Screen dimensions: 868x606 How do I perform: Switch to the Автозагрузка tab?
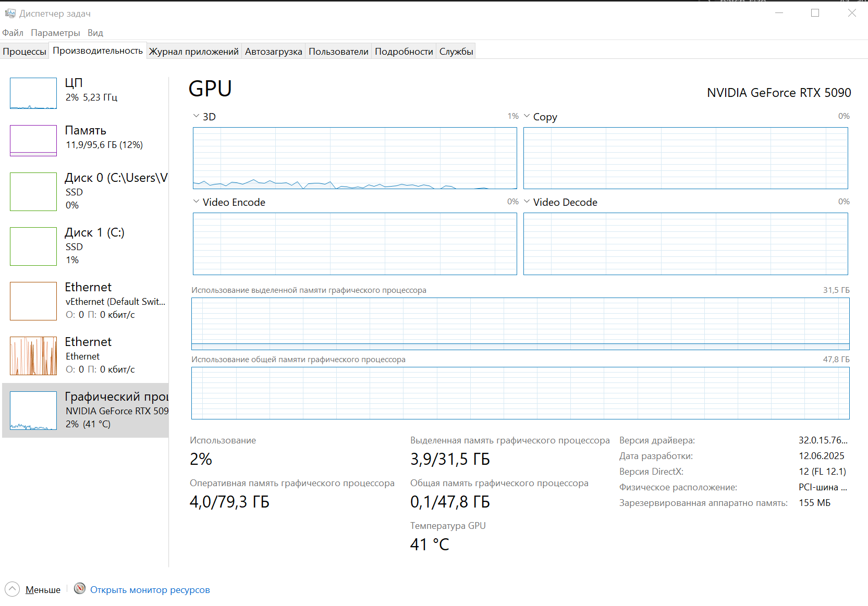[273, 51]
